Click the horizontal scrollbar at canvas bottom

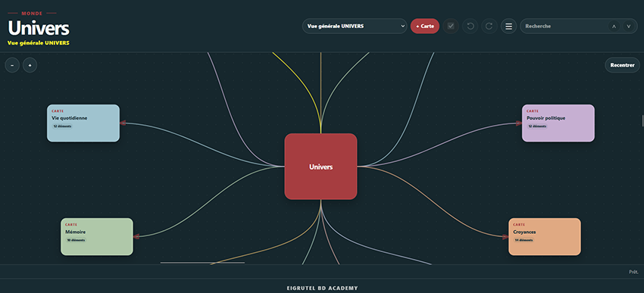[202, 263]
